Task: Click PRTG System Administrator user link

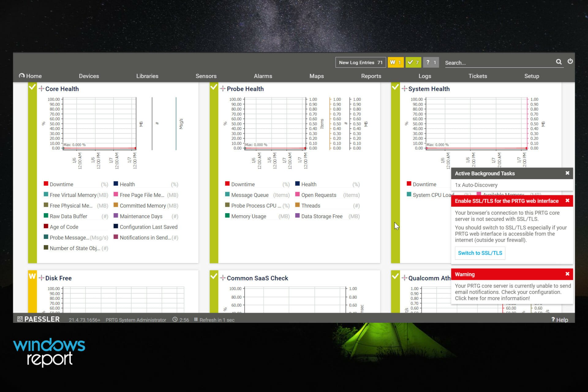Action: [x=136, y=320]
